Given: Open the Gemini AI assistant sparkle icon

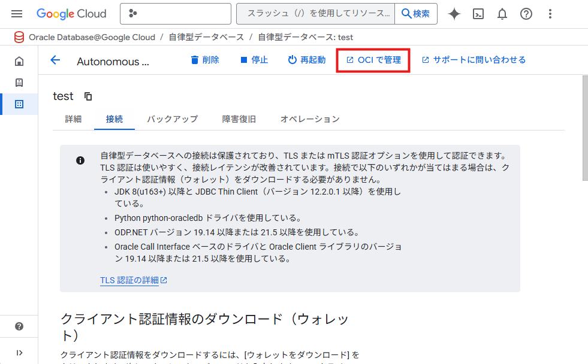Looking at the screenshot, I should (x=454, y=14).
